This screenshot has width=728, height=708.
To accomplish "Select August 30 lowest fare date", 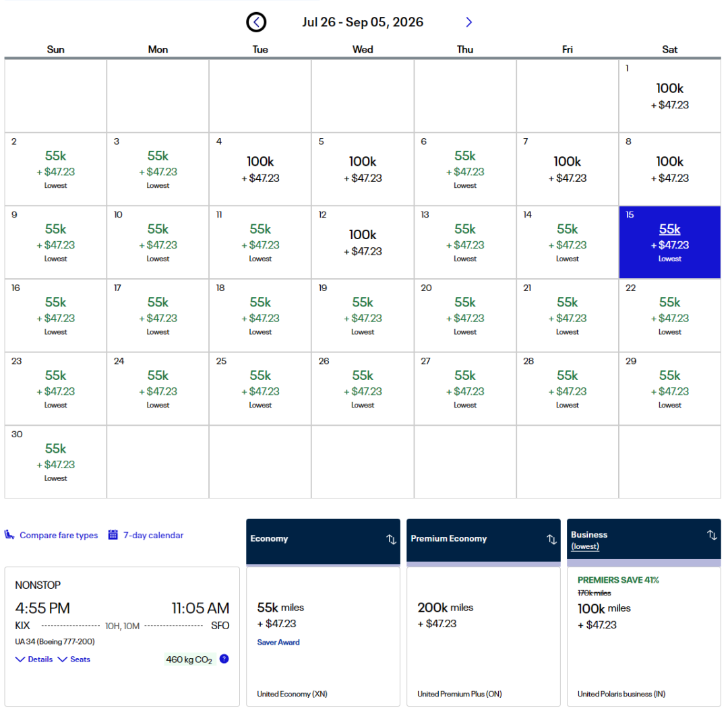I will coord(55,461).
